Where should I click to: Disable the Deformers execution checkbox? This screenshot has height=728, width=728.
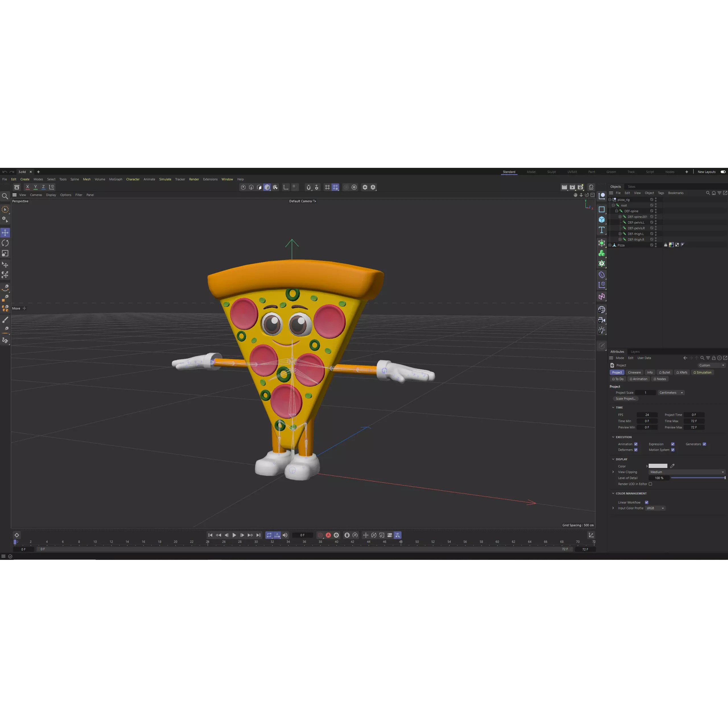click(x=636, y=450)
